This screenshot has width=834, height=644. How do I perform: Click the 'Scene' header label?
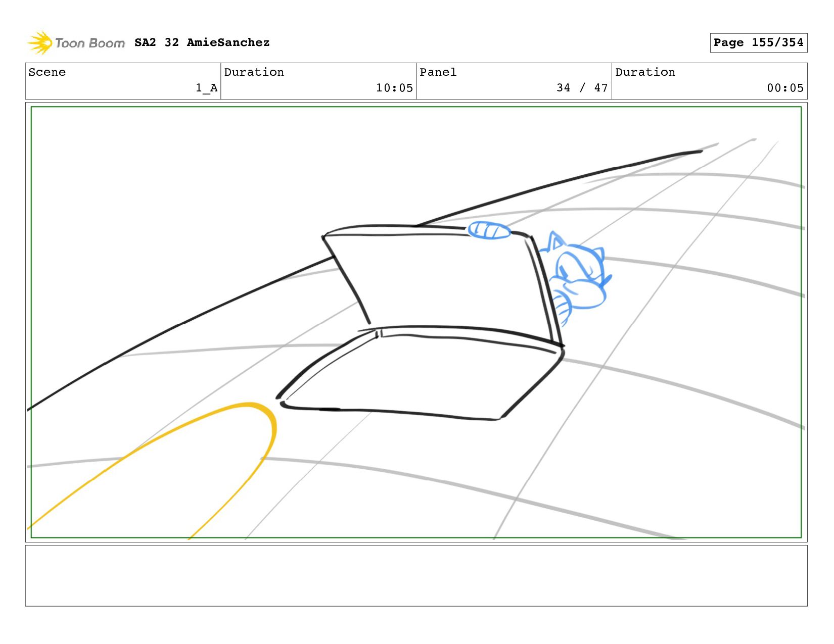click(47, 72)
